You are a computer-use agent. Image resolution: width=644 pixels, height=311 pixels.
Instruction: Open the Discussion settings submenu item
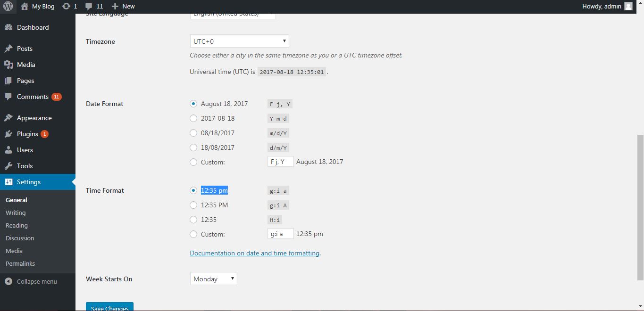click(x=20, y=238)
